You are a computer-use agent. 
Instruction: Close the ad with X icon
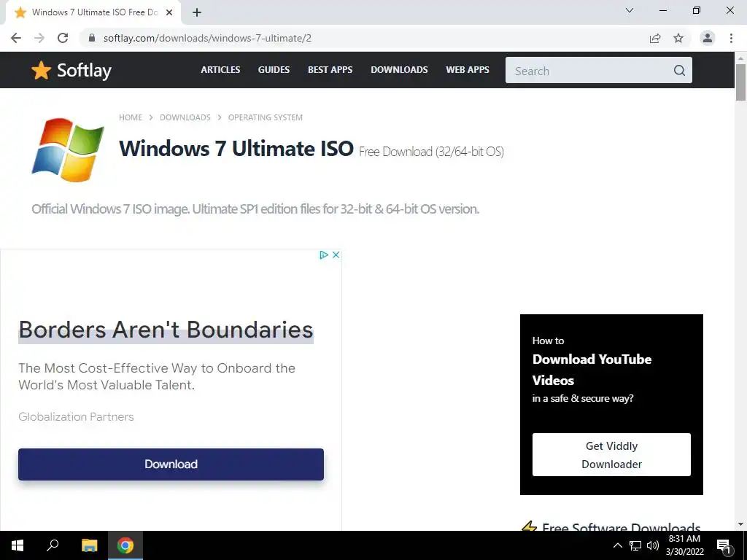click(x=336, y=254)
